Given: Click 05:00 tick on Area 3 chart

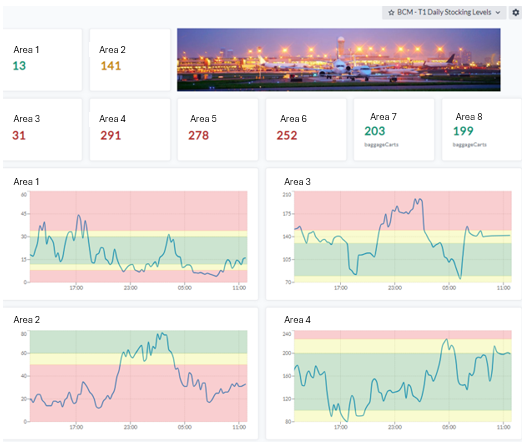Looking at the screenshot, I should 449,288.
